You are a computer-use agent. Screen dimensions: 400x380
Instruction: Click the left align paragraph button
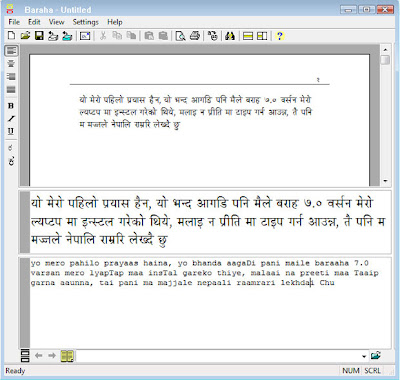click(x=11, y=51)
